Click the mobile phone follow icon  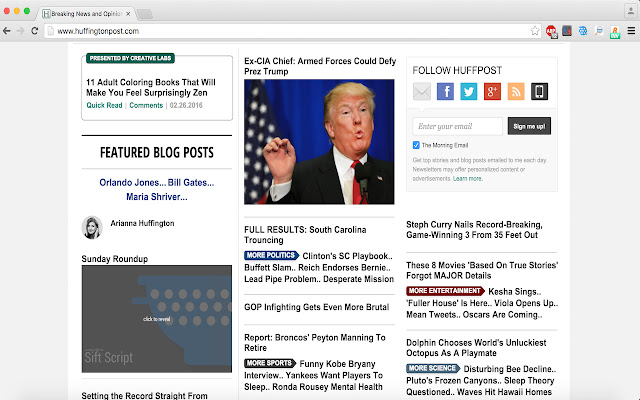(x=539, y=91)
